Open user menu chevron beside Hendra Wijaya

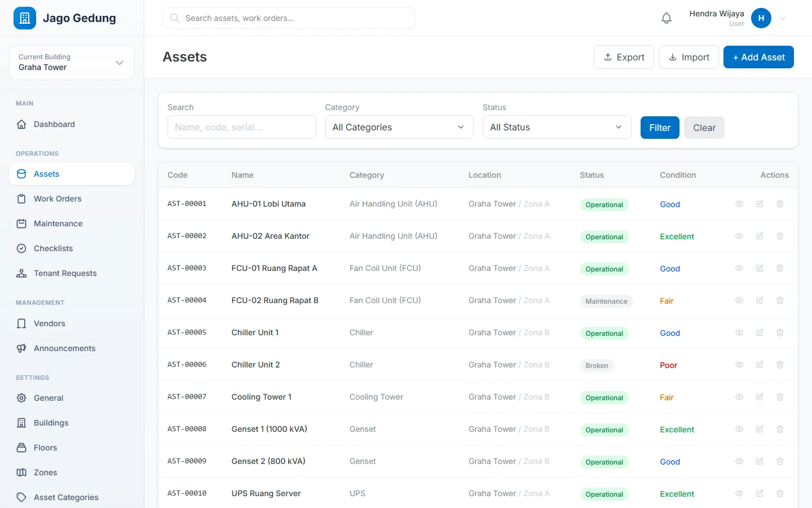click(x=783, y=18)
